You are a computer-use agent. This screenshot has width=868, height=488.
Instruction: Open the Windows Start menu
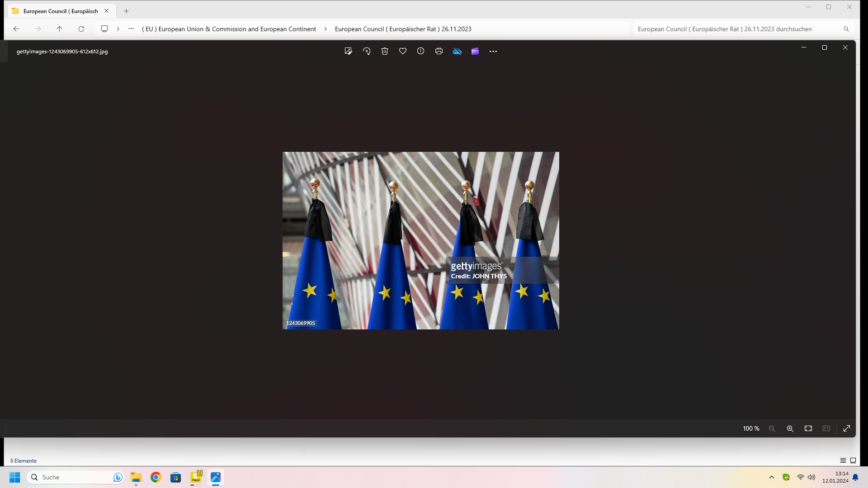pyautogui.click(x=15, y=478)
